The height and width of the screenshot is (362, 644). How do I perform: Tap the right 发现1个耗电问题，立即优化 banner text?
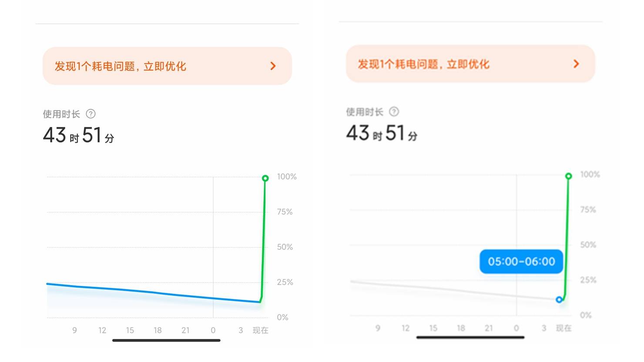point(423,64)
